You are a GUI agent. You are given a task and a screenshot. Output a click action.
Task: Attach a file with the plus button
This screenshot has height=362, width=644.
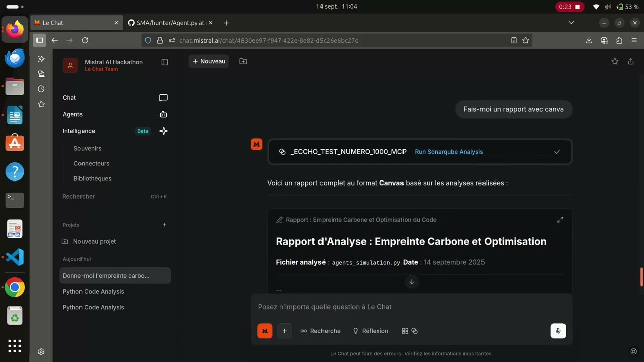[x=285, y=331]
